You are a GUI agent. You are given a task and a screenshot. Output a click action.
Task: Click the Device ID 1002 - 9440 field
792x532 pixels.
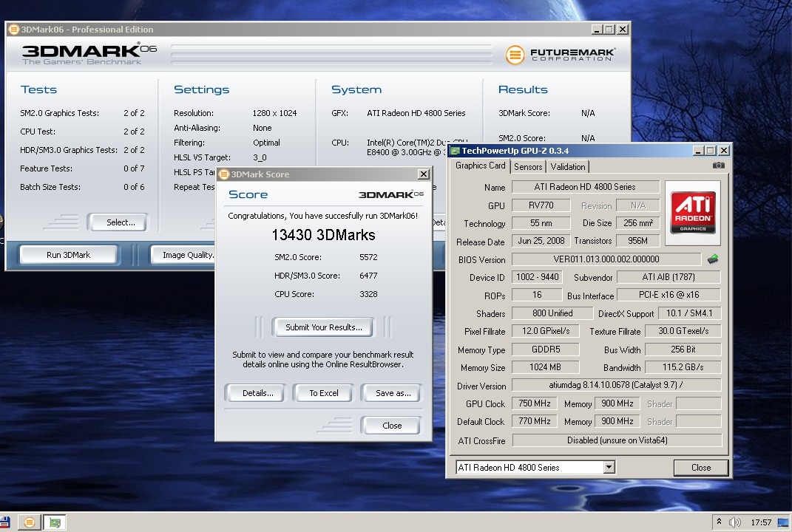[538, 277]
